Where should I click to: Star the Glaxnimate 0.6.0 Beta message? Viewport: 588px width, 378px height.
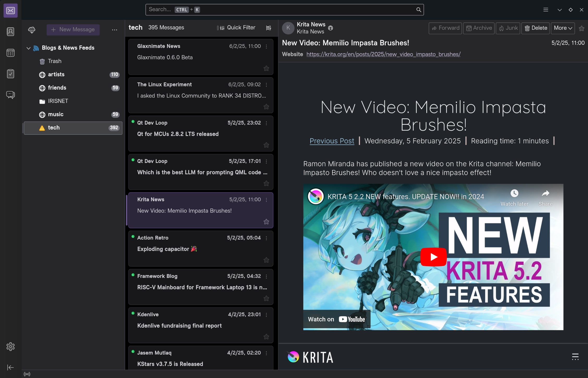click(x=266, y=68)
